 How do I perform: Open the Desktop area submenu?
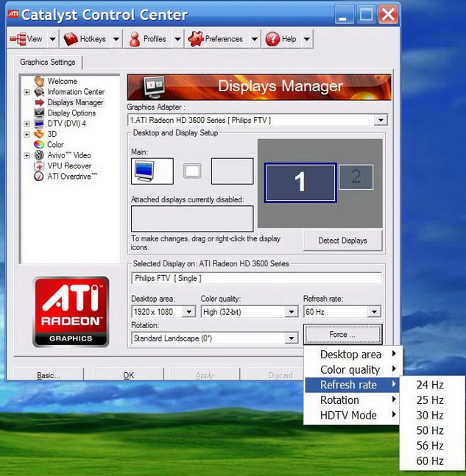353,355
